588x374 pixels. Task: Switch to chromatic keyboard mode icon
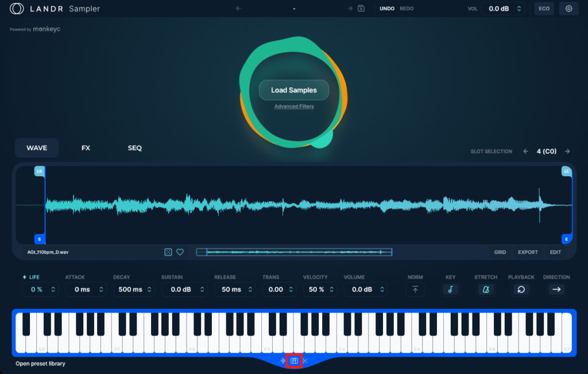294,361
